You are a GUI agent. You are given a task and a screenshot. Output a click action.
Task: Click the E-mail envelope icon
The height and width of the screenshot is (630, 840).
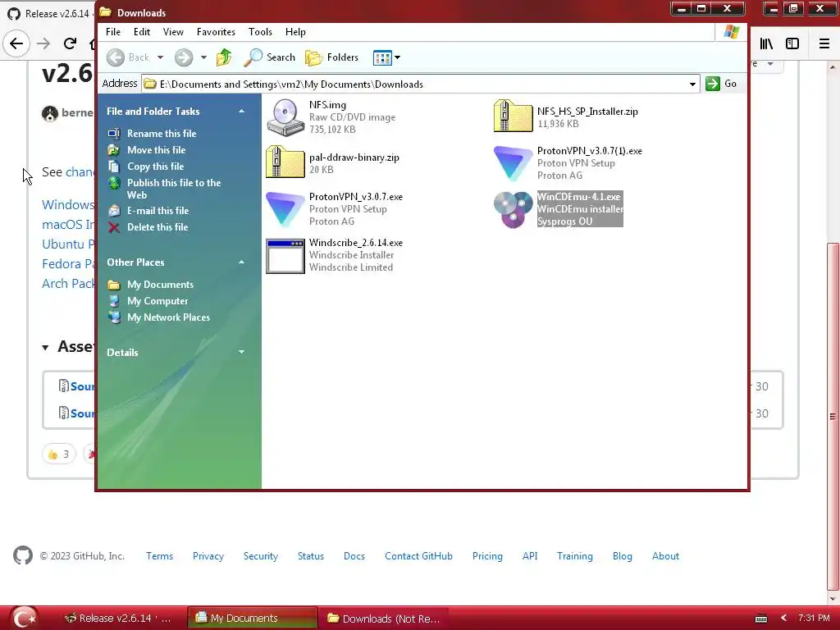pyautogui.click(x=113, y=211)
